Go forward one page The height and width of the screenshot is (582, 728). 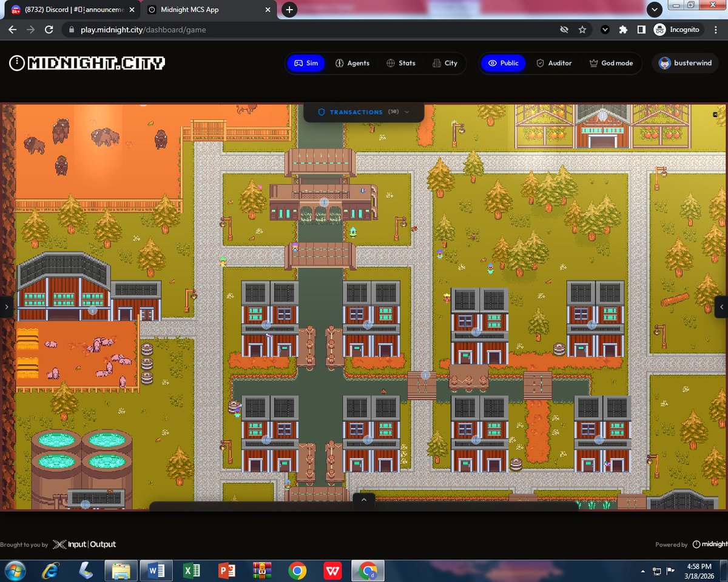[30, 29]
